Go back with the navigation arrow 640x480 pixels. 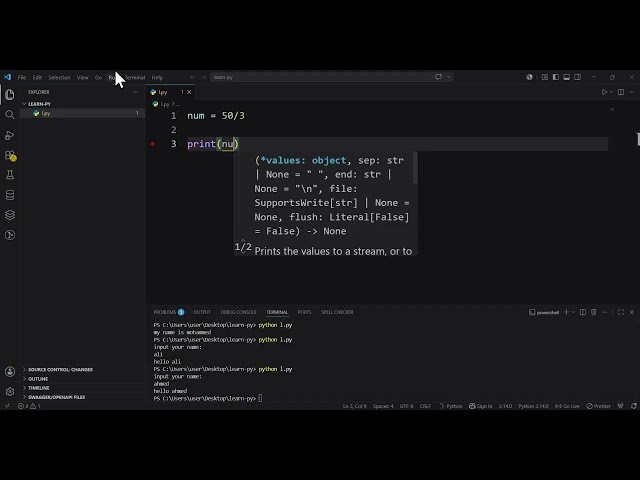(x=192, y=77)
